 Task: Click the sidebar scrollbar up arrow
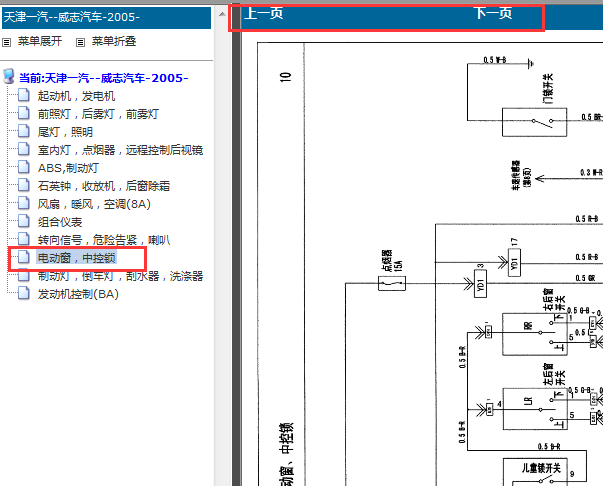pos(222,14)
